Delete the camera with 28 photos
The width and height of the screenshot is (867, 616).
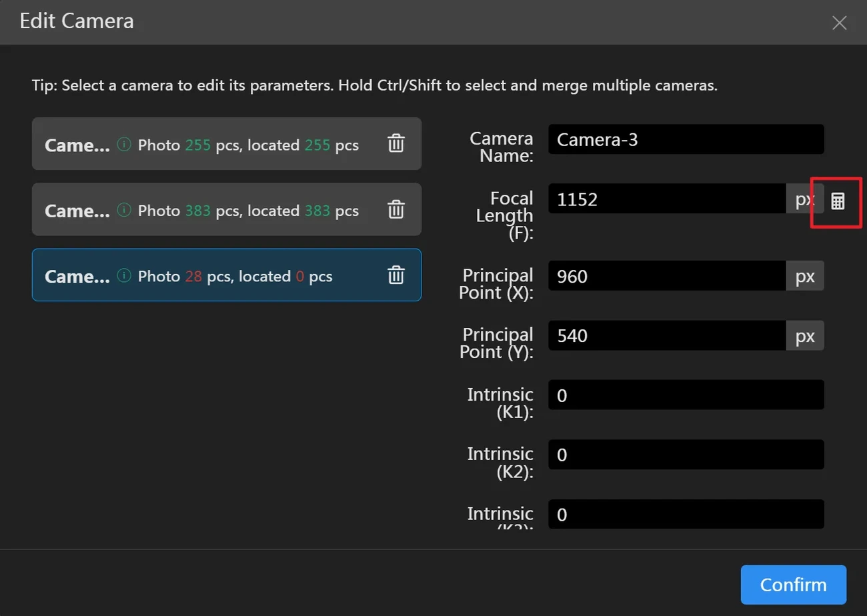396,275
